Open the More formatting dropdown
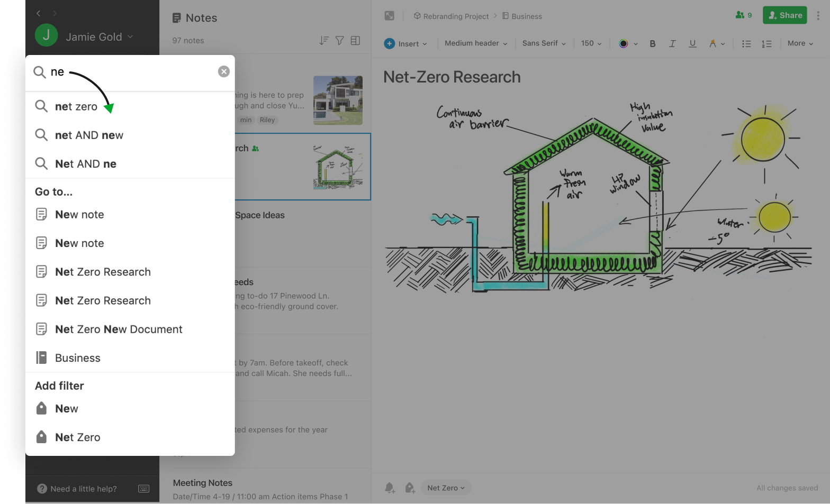 (800, 43)
